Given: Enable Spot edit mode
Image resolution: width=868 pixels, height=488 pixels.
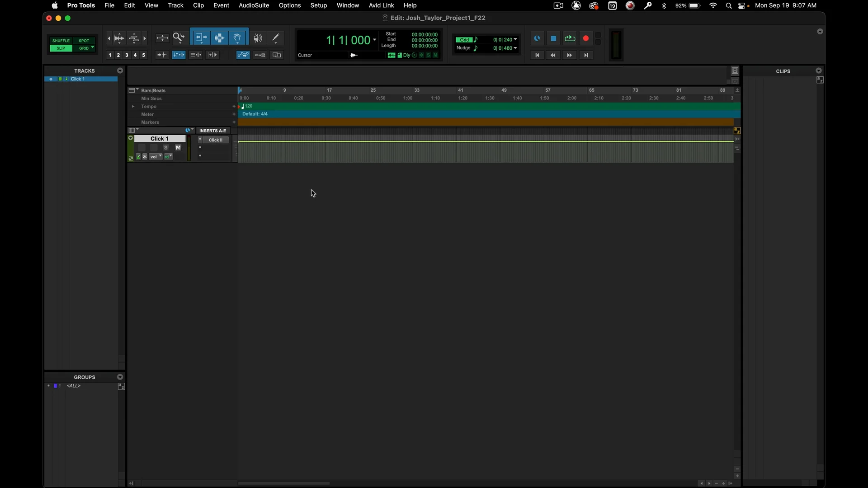Looking at the screenshot, I should coord(84,41).
